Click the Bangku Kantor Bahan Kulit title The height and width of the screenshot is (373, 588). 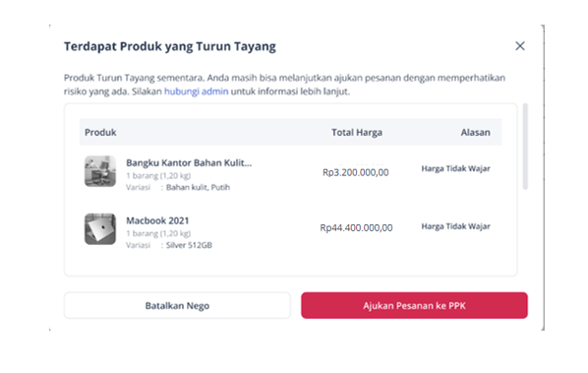(189, 162)
